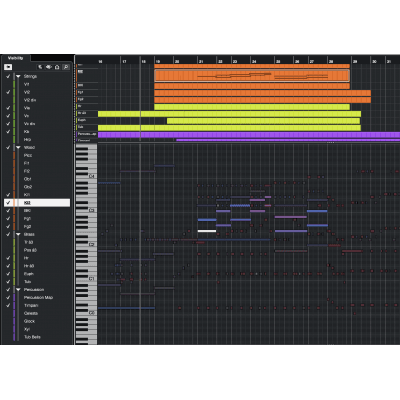Click bar 24 on the ruler
The image size is (400, 400).
[254, 62]
